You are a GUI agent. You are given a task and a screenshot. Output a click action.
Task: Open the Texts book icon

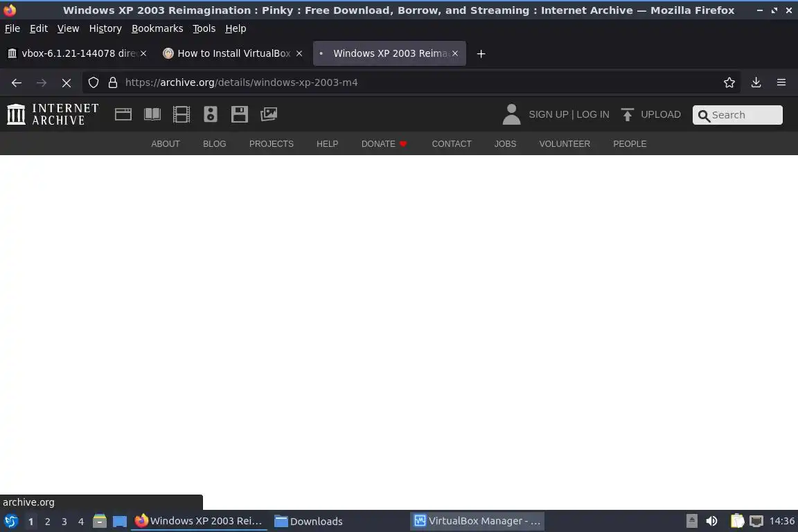click(x=152, y=114)
